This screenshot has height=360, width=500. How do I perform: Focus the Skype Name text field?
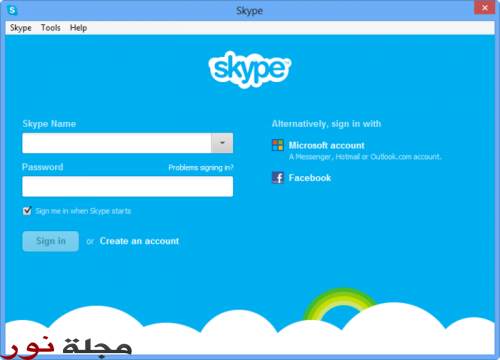click(x=117, y=143)
